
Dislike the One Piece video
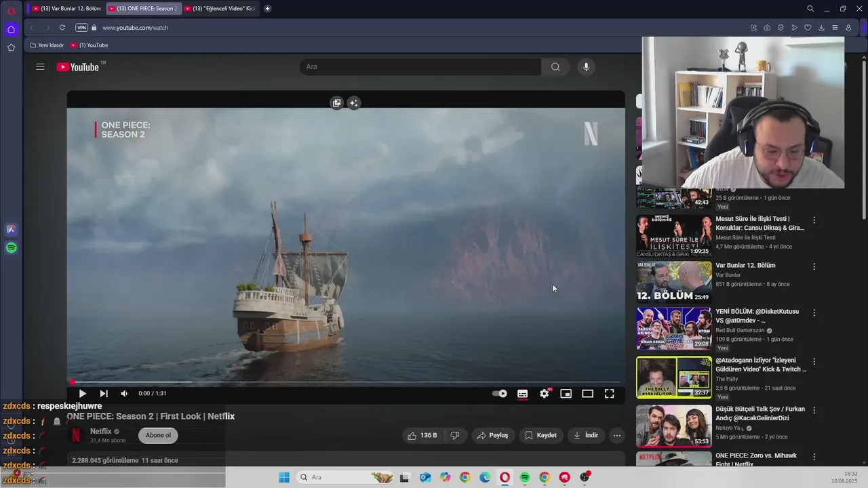(455, 435)
